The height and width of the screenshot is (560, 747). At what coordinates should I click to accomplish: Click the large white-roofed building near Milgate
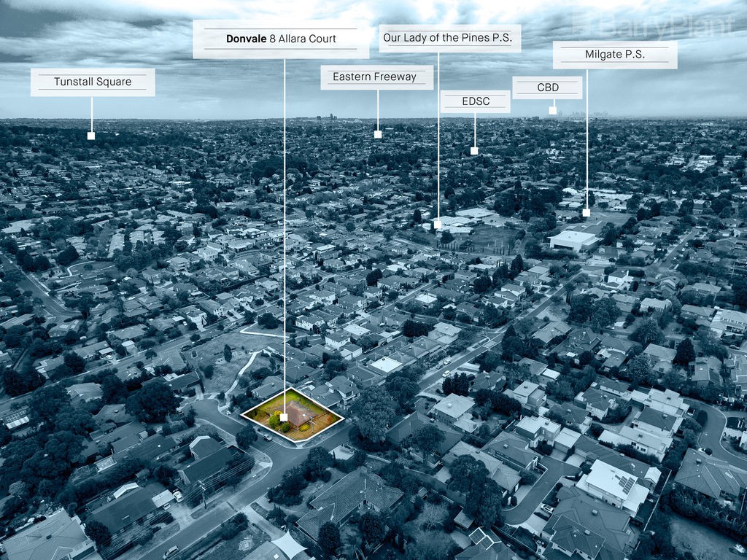coord(573,239)
